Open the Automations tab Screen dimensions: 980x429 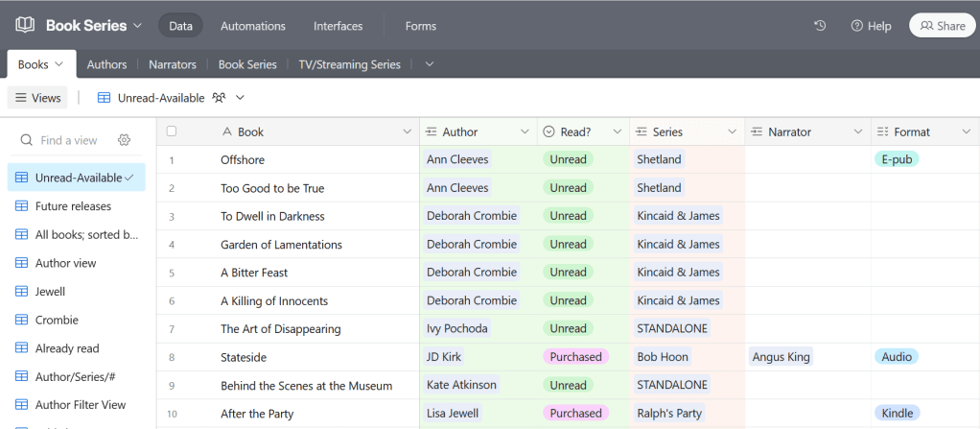[x=253, y=26]
